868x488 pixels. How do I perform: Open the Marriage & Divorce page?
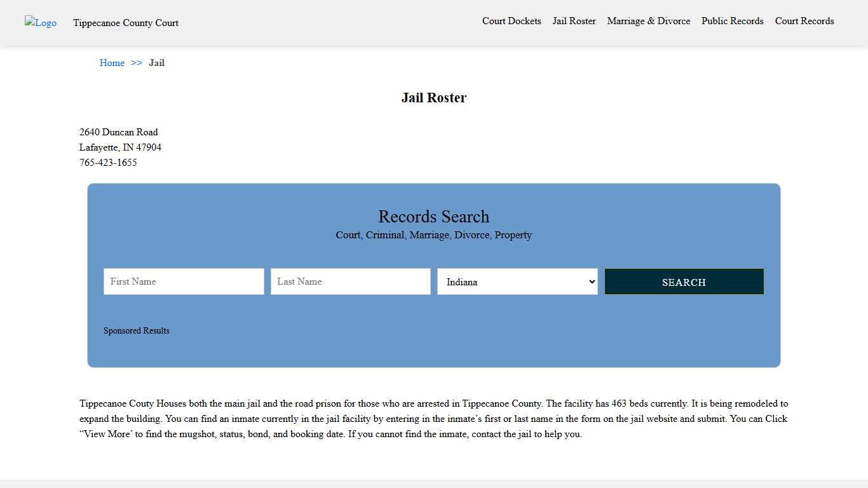[648, 21]
